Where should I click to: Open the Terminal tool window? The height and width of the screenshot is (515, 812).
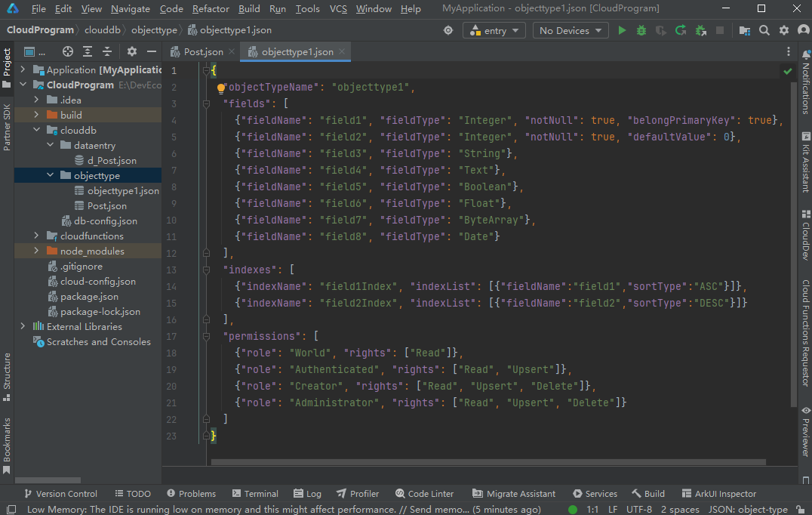254,494
